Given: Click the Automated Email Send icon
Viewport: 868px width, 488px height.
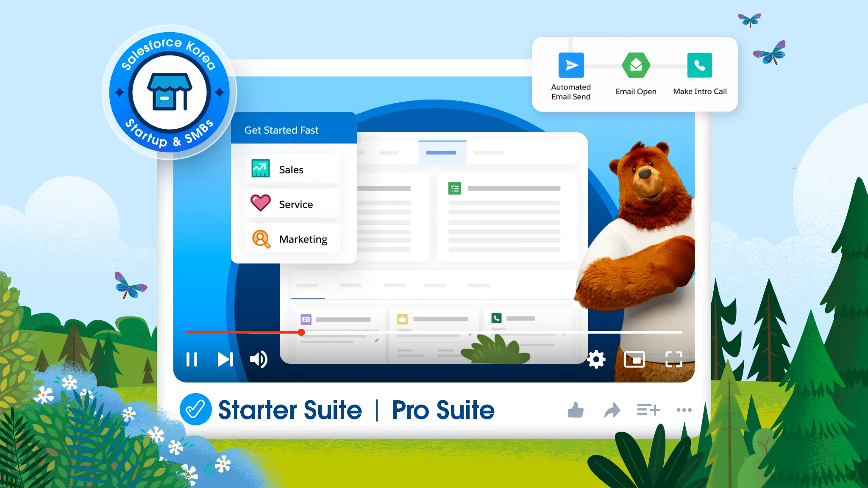Looking at the screenshot, I should pos(571,65).
